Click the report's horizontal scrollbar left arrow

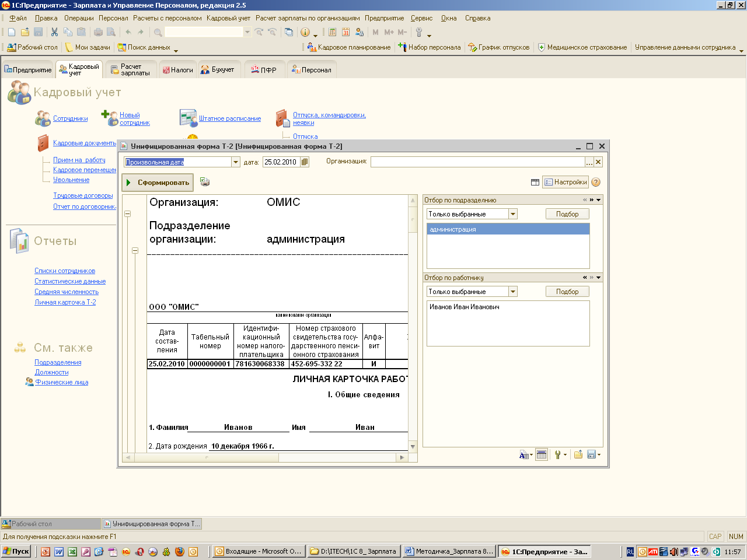(128, 458)
